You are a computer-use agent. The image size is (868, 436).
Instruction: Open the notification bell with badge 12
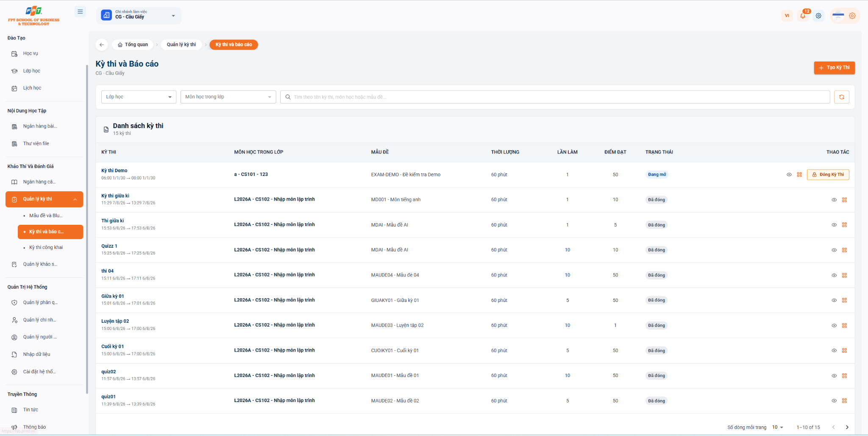(803, 16)
